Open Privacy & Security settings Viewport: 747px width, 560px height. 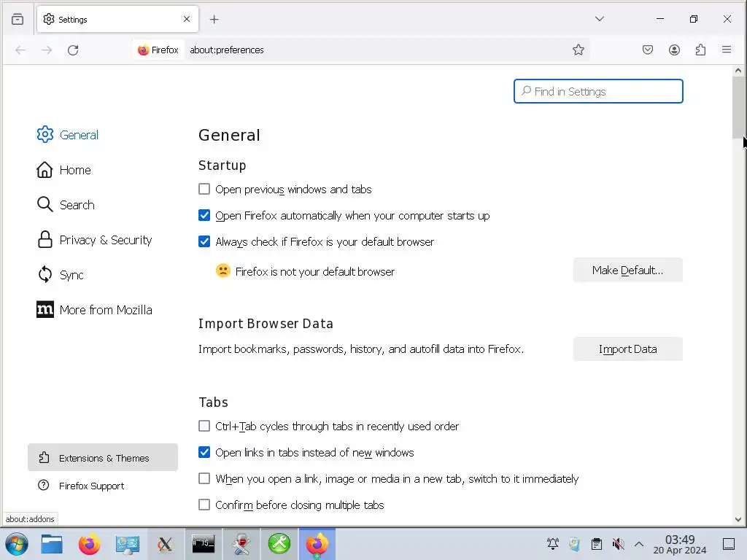tap(94, 240)
